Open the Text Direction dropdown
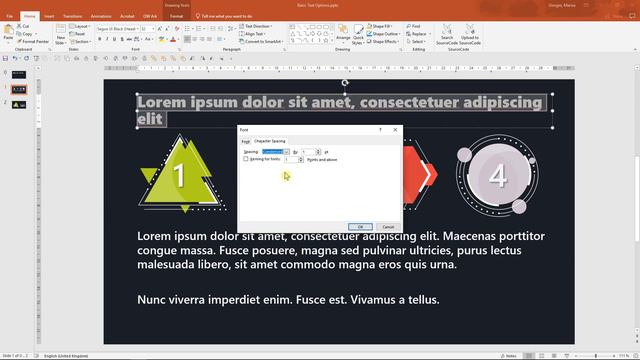 click(x=256, y=26)
